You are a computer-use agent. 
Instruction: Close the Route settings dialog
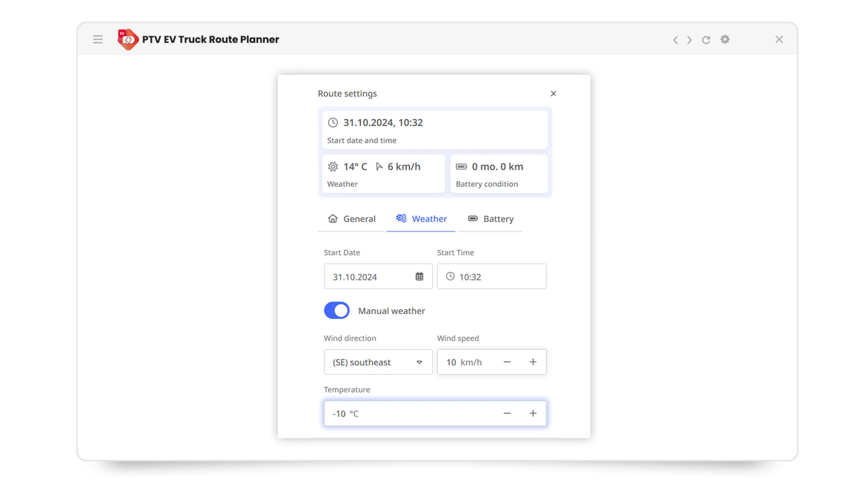pyautogui.click(x=553, y=94)
